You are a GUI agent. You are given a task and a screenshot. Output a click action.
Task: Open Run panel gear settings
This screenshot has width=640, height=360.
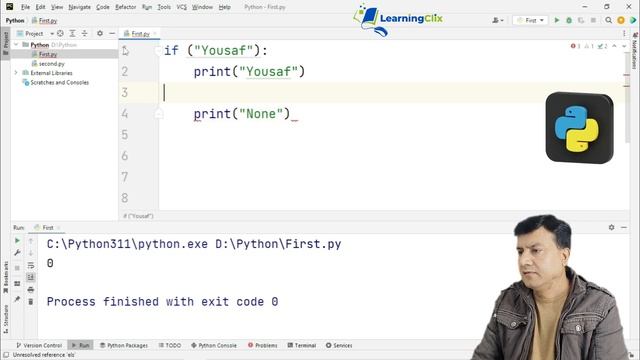pos(611,227)
